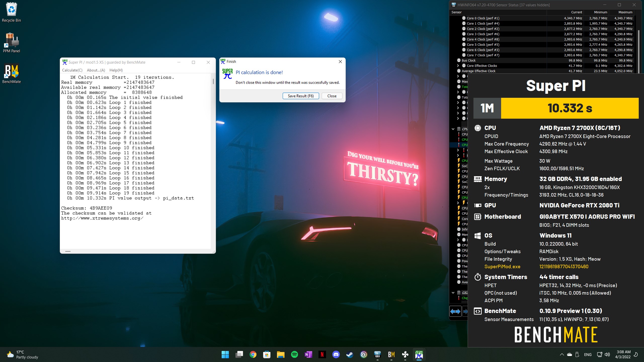Expand the Core Effective Clocks row
The height and width of the screenshot is (362, 644).
pos(458,66)
